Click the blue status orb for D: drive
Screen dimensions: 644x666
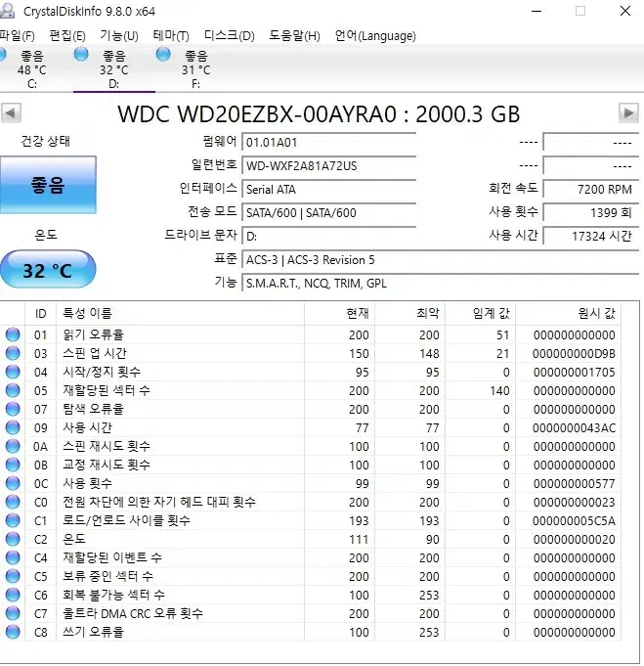81,55
